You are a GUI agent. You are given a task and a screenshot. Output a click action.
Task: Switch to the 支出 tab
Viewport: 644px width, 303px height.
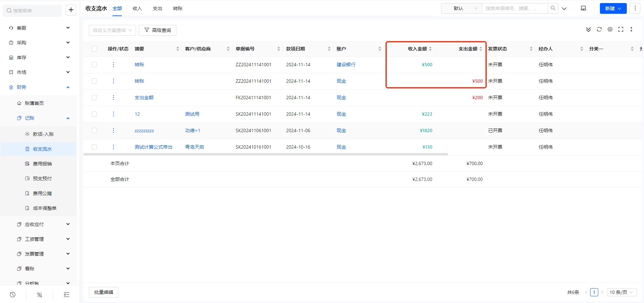(158, 8)
